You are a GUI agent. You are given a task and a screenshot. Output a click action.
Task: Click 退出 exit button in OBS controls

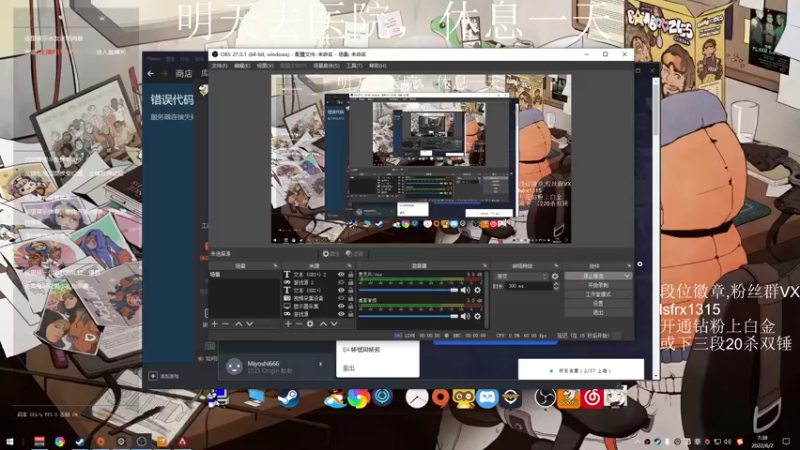point(598,312)
